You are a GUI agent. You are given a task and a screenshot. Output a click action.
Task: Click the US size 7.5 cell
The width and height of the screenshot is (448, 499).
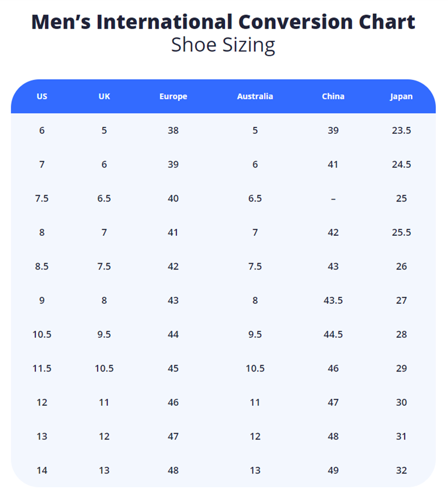42,199
